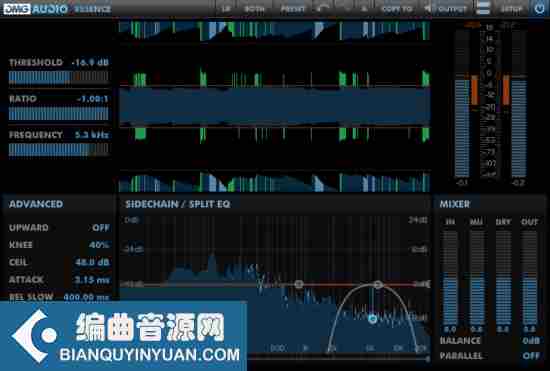Click the undo arrow icon in top bar
The image size is (550, 371).
pyautogui.click(x=323, y=8)
